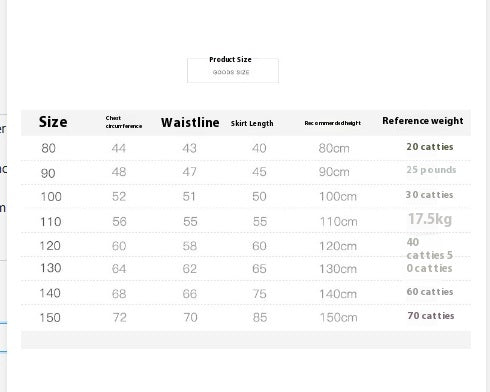The image size is (490, 392).
Task: Click size 100 row label
Action: [51, 197]
